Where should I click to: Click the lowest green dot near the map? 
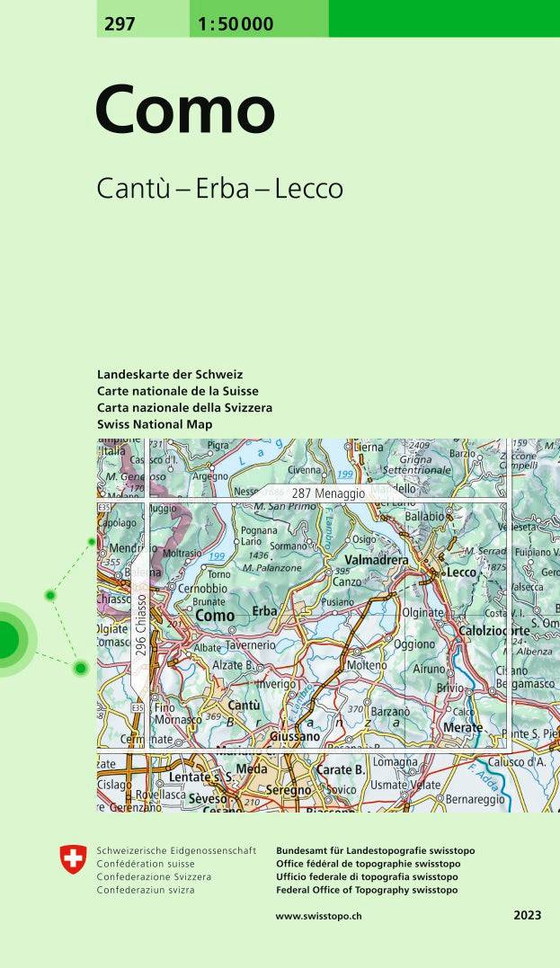(x=81, y=667)
